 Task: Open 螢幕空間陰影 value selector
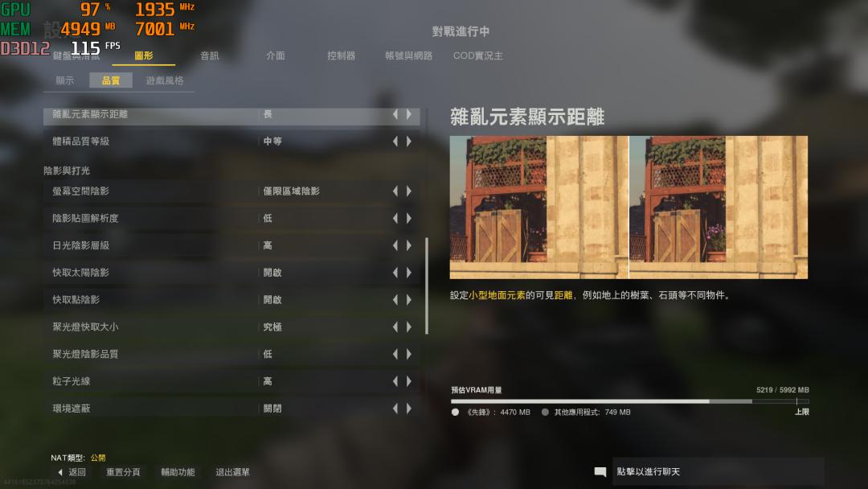coord(291,191)
